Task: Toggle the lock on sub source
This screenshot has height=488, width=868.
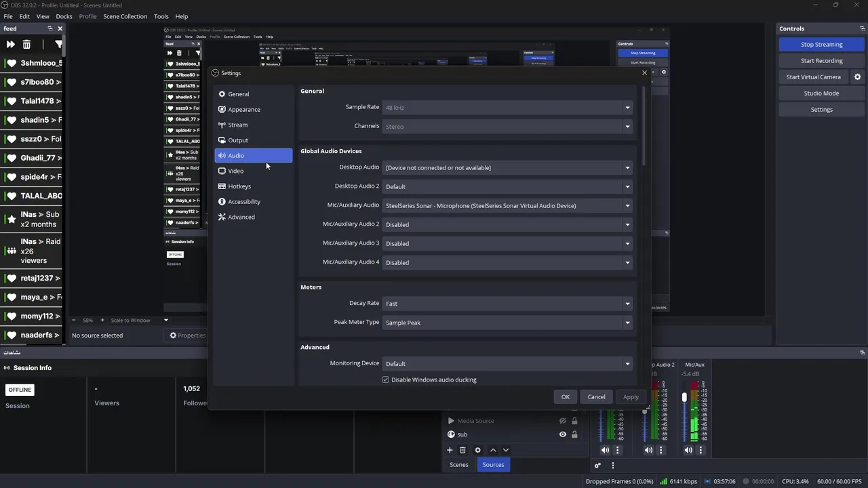Action: [x=574, y=434]
